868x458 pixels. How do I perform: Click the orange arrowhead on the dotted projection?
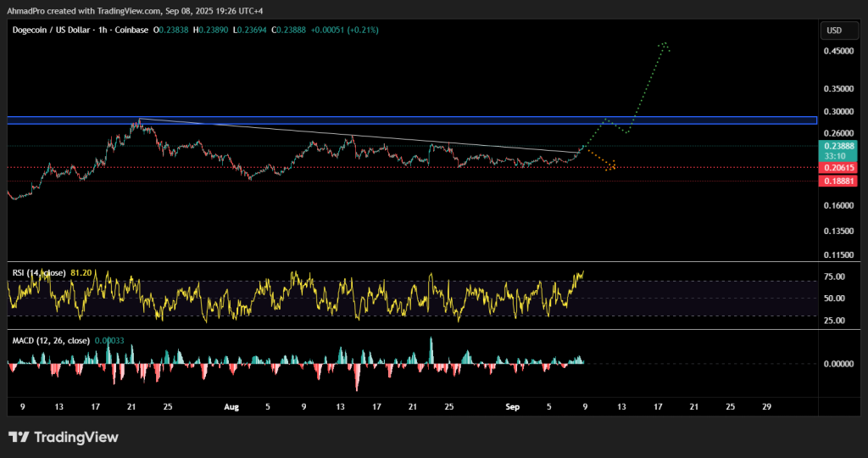611,165
